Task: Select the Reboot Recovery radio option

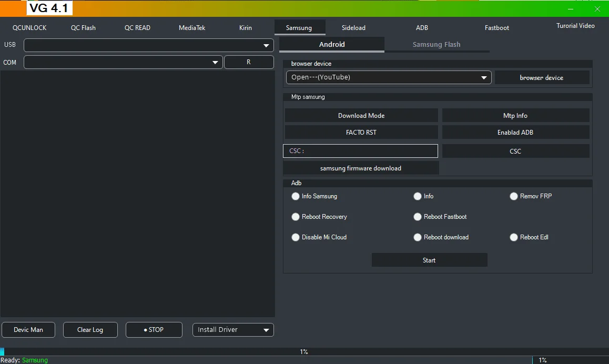Action: point(319,217)
